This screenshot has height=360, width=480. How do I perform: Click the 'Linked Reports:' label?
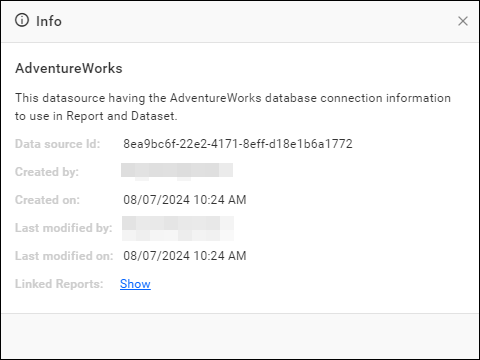click(59, 284)
